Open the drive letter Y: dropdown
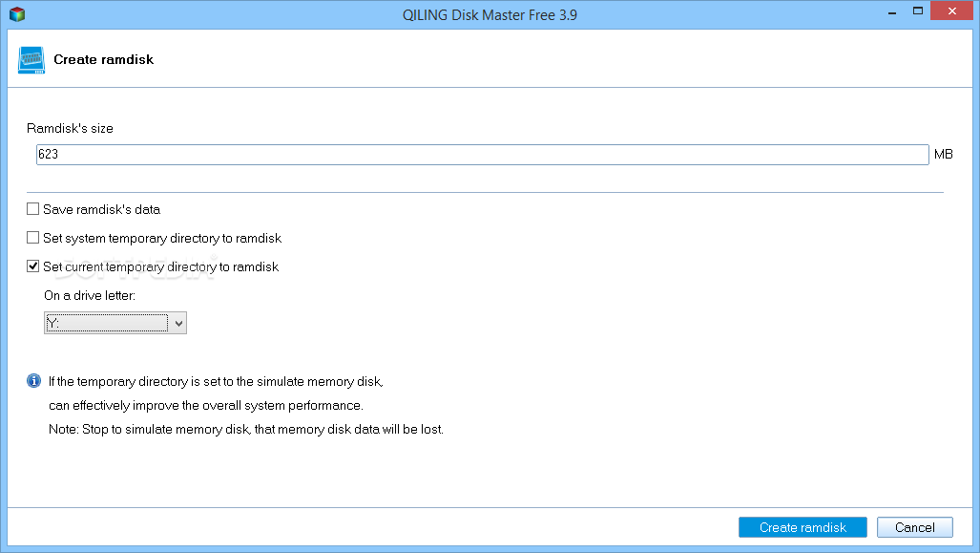Viewport: 980px width, 553px height. coord(115,323)
